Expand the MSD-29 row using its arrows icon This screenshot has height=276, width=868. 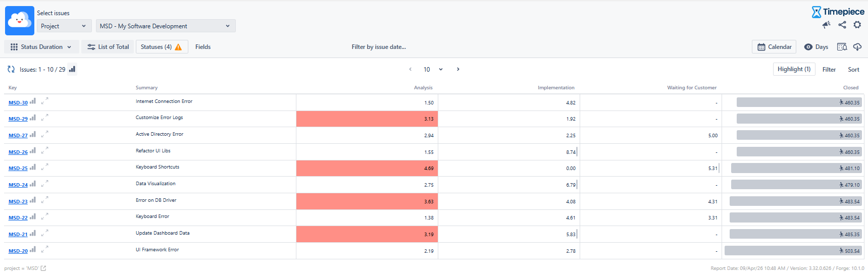point(44,118)
